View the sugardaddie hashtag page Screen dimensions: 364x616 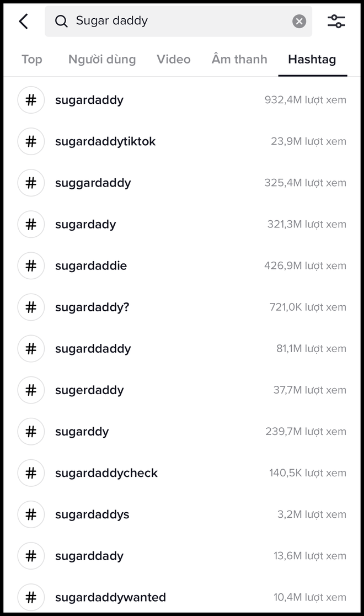tap(90, 265)
